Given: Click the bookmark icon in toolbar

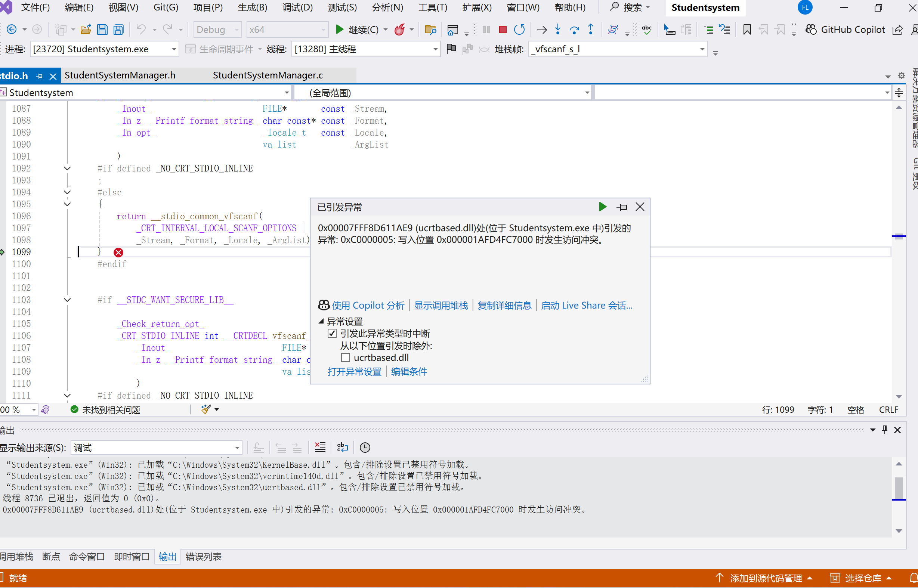Looking at the screenshot, I should coord(747,30).
